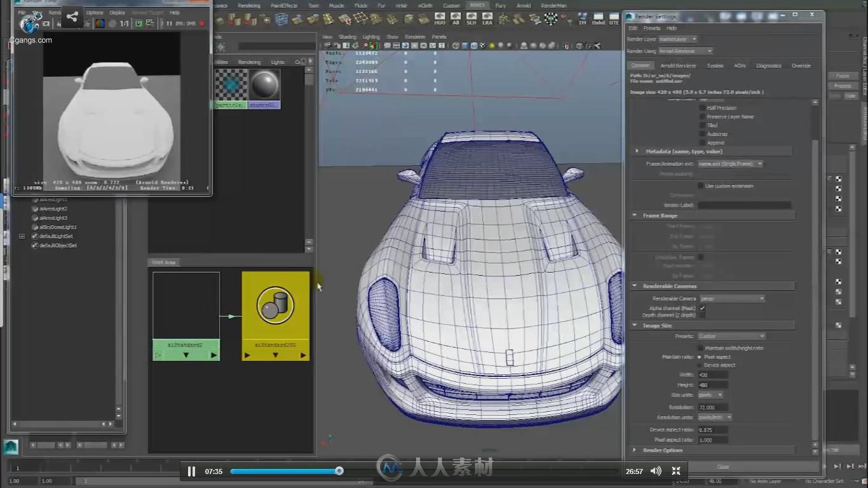Click the HUO shelf icon

point(440,19)
